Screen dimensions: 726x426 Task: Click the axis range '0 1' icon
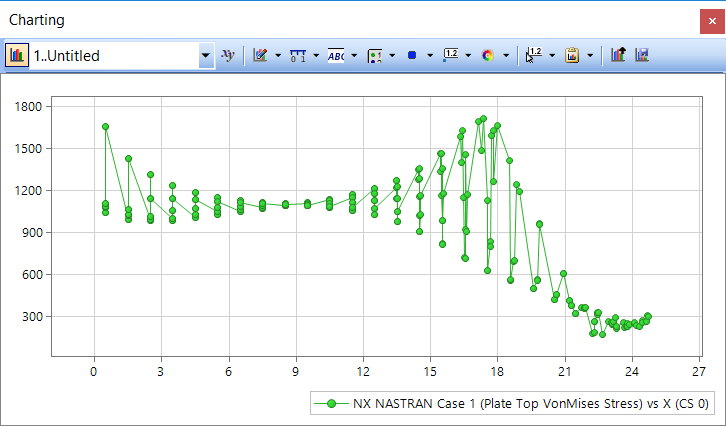point(298,56)
